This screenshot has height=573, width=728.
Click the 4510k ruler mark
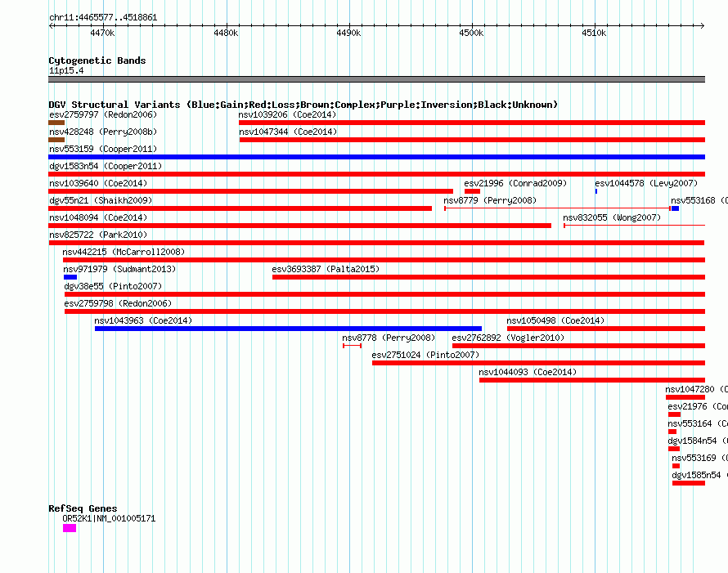coord(594,34)
